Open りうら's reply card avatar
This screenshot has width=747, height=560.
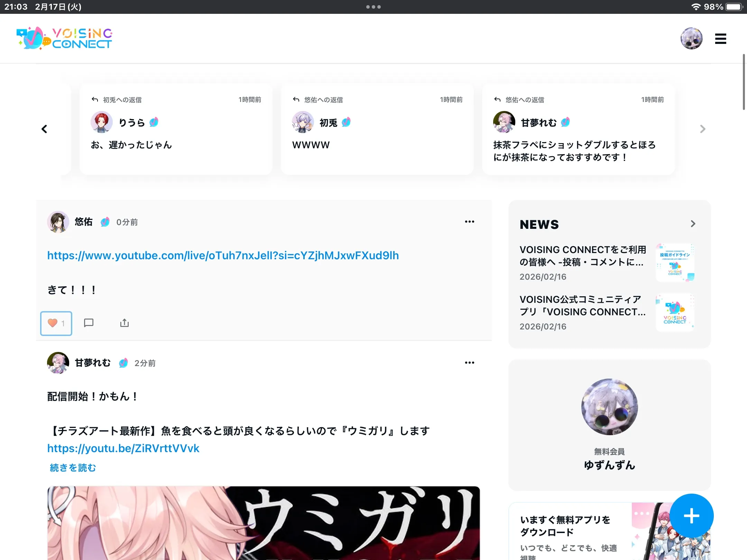[x=101, y=122]
